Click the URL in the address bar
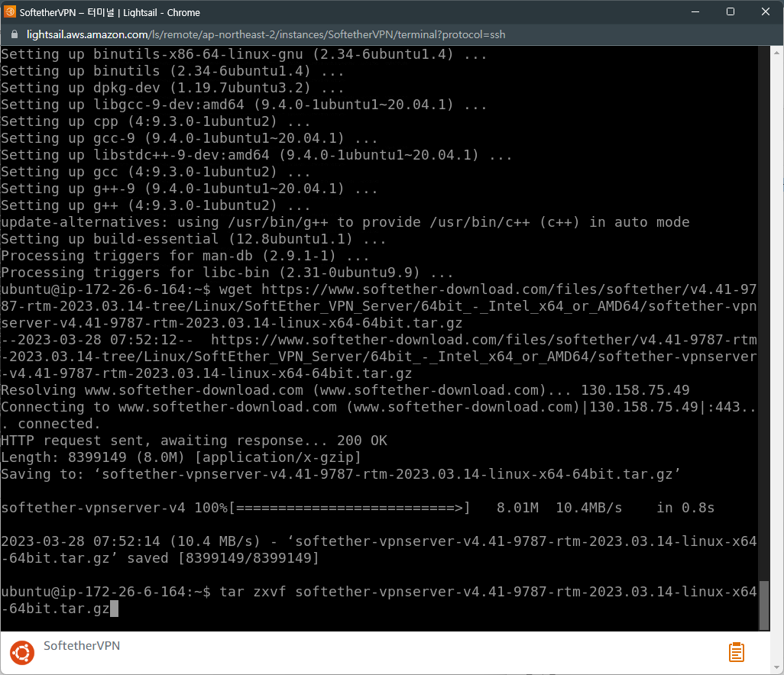Screen dimensions: 784x675 tap(265, 34)
